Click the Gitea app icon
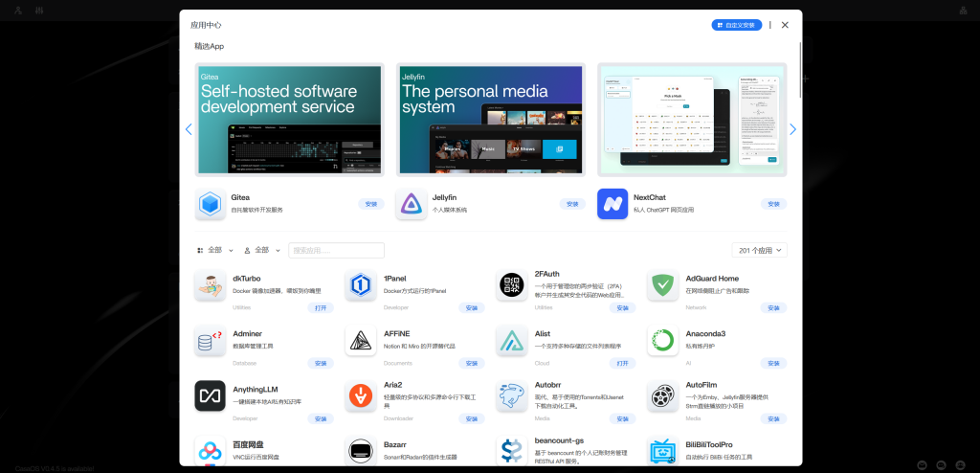Image resolution: width=980 pixels, height=473 pixels. (210, 204)
